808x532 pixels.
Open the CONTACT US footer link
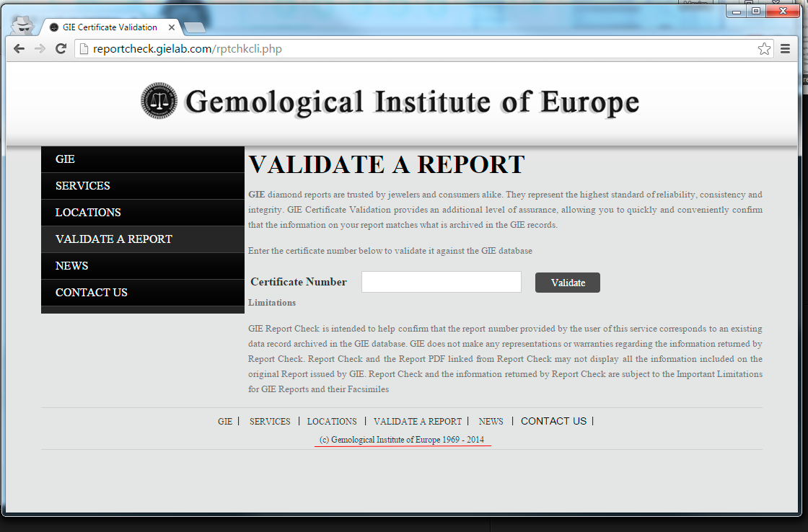[x=553, y=421]
